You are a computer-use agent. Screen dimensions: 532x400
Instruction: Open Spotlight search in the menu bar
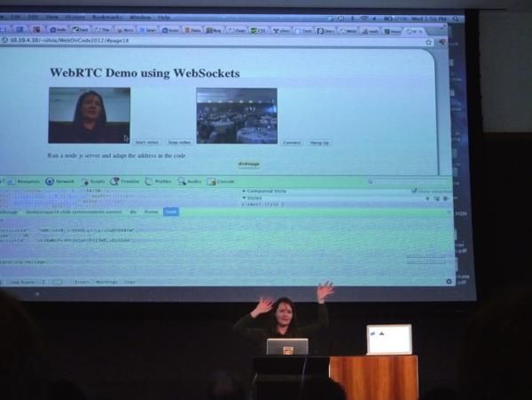click(456, 19)
